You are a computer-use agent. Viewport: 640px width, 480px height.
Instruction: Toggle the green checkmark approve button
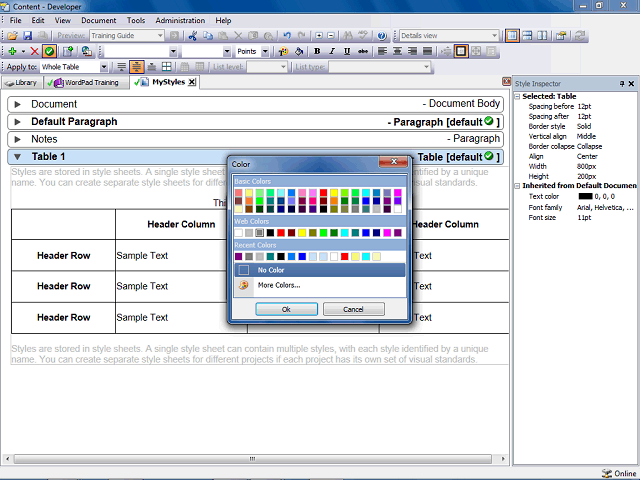49,51
